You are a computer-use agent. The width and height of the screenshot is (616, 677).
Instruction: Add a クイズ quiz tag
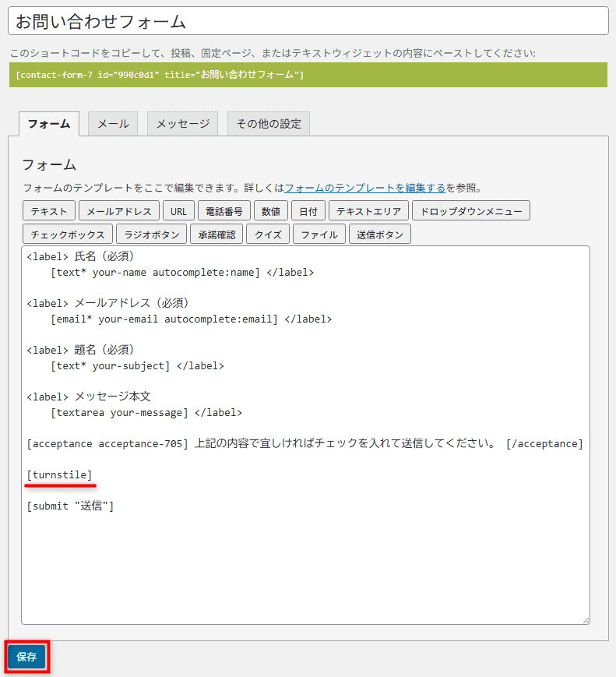(x=268, y=234)
